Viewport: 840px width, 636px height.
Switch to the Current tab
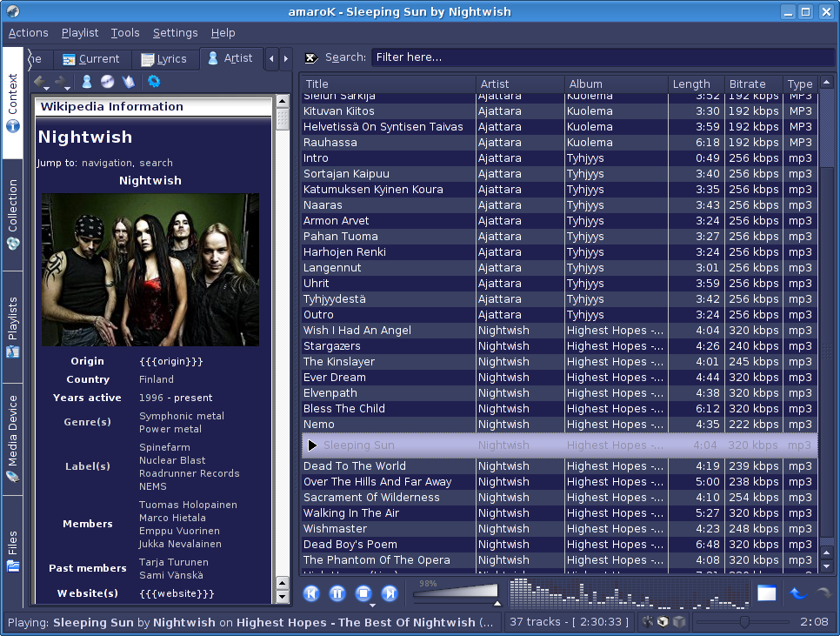pyautogui.click(x=90, y=59)
